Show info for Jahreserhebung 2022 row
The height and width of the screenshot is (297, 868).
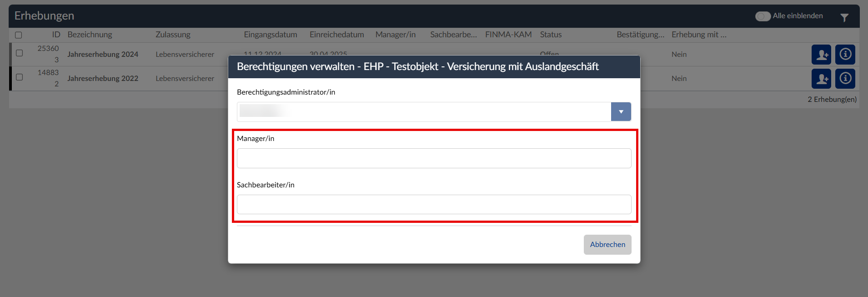tap(845, 79)
